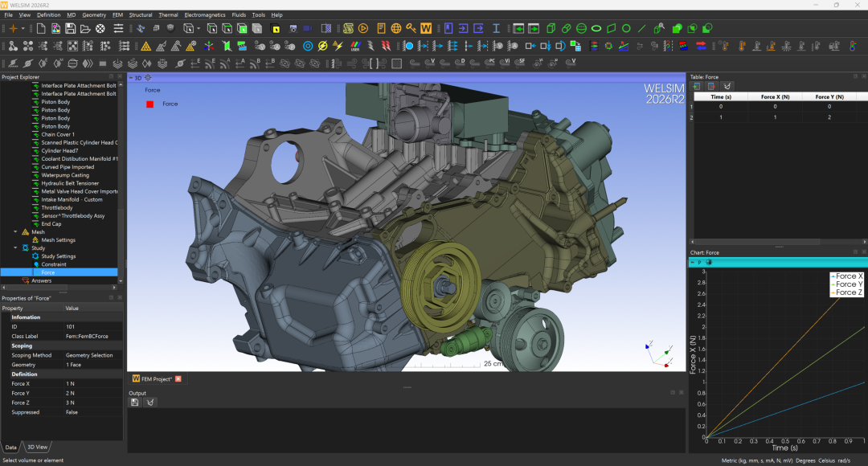Click the orange Run play-circle icon
This screenshot has height=466, width=868.
pyautogui.click(x=363, y=28)
